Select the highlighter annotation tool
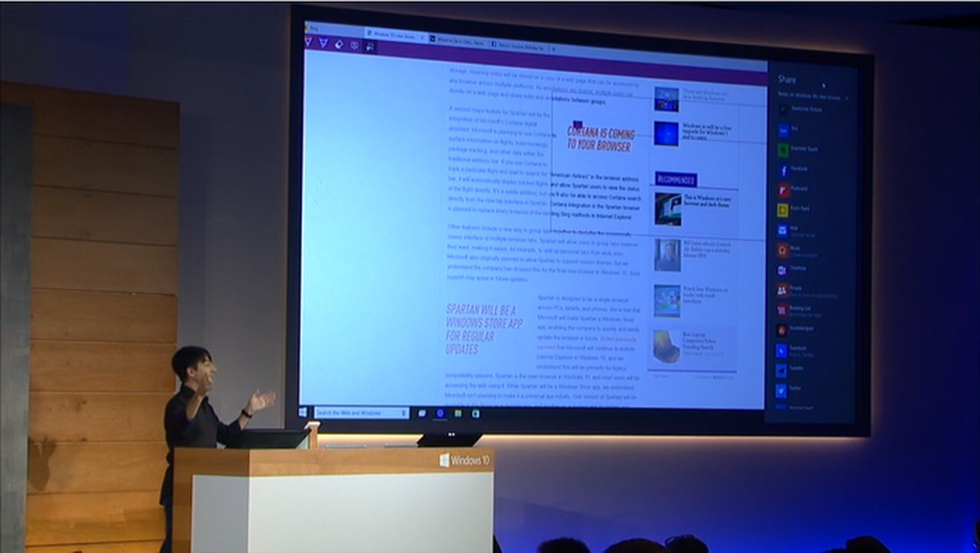Screen dimensions: 980x553 324,44
